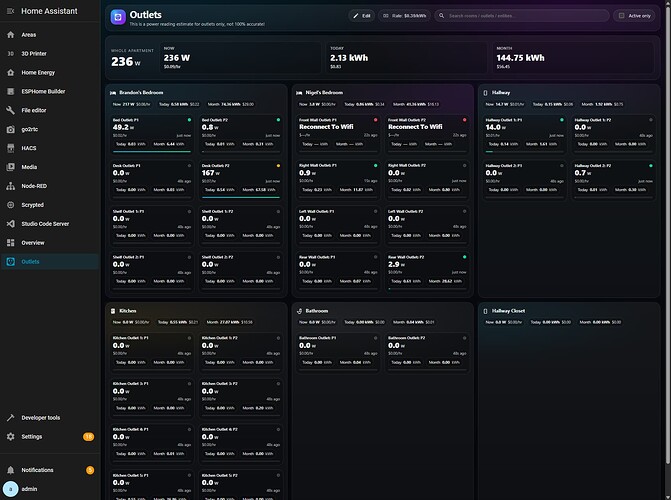Click the Rate $0.28/kWh button
671x500 pixels.
tap(404, 16)
